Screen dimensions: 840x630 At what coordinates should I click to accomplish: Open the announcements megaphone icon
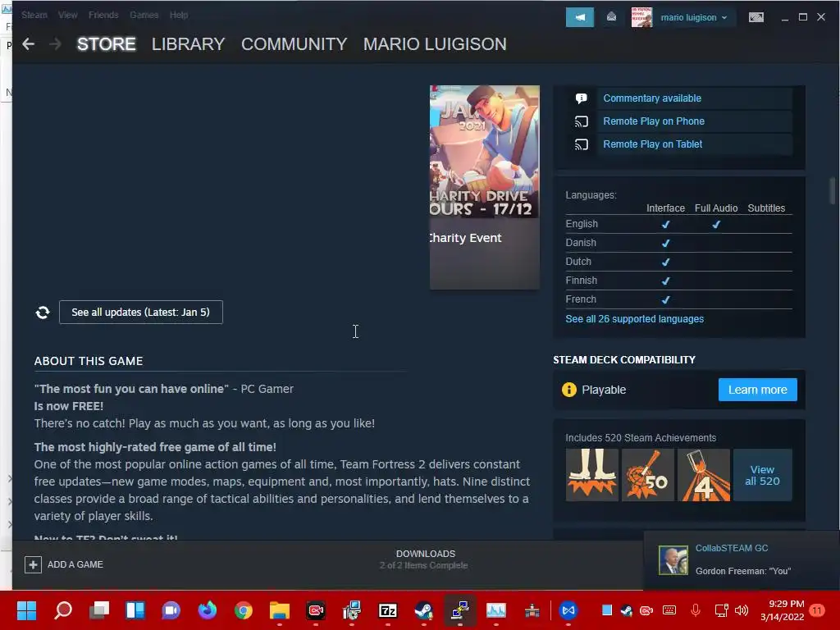(x=580, y=17)
